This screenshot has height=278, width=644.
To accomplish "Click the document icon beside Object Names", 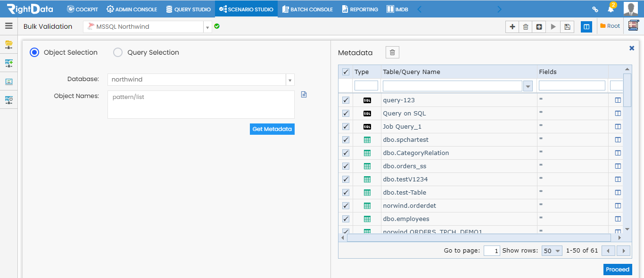I will 304,95.
